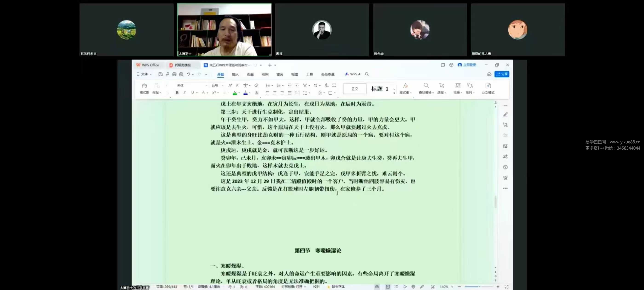Open the font size dropdown
The width and height of the screenshot is (644, 290).
[x=222, y=85]
